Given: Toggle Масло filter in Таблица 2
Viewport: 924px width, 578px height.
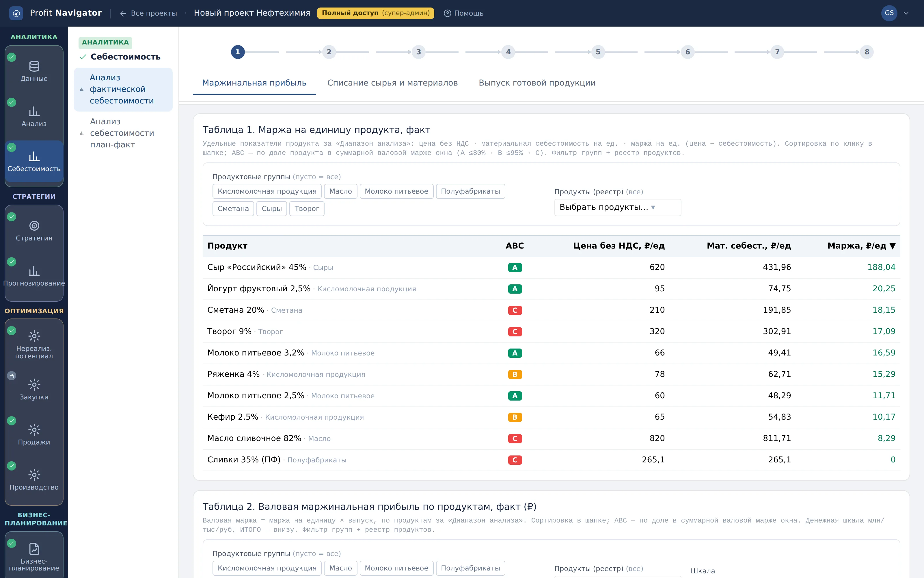Looking at the screenshot, I should coord(340,568).
